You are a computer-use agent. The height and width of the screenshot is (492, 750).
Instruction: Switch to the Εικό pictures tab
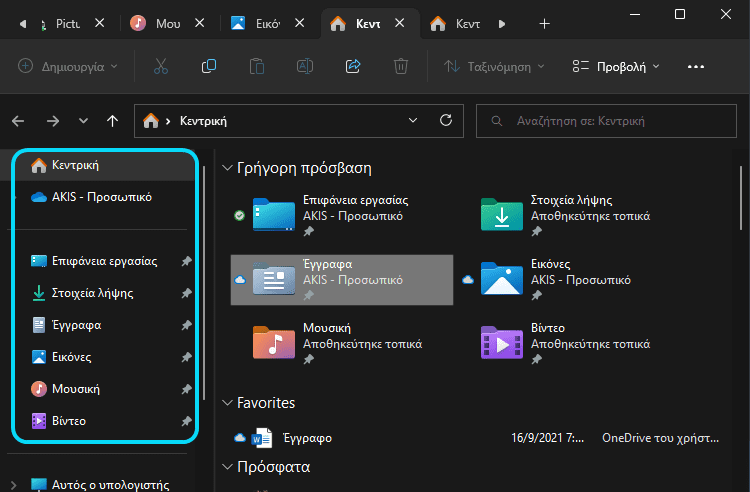pos(268,23)
